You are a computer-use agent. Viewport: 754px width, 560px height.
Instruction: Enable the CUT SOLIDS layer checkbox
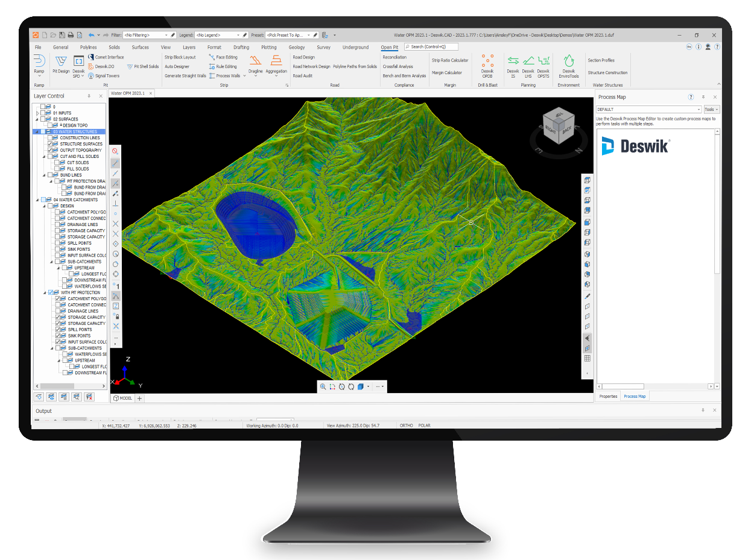pyautogui.click(x=57, y=163)
